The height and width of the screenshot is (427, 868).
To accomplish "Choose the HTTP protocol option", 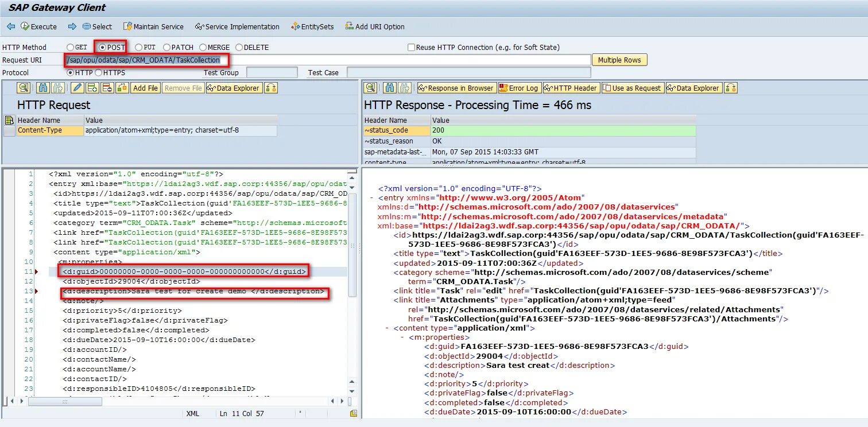I will click(71, 73).
